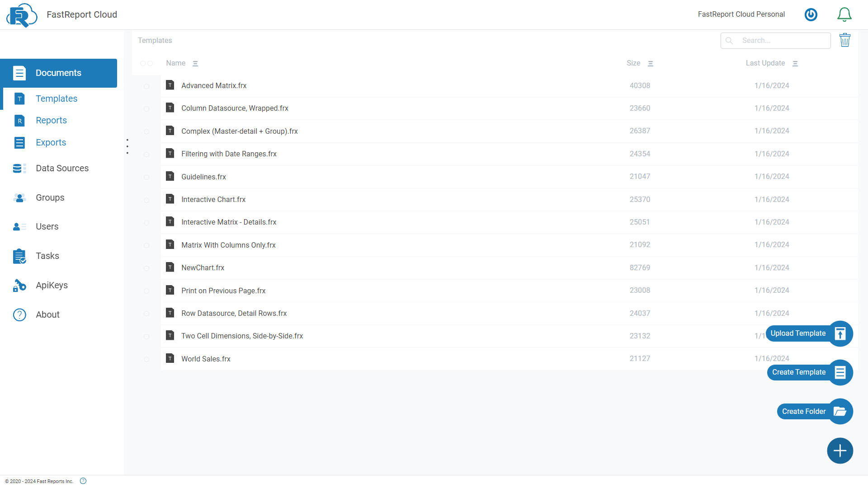The image size is (868, 488).
Task: Click the Create Folder icon
Action: pyautogui.click(x=840, y=411)
